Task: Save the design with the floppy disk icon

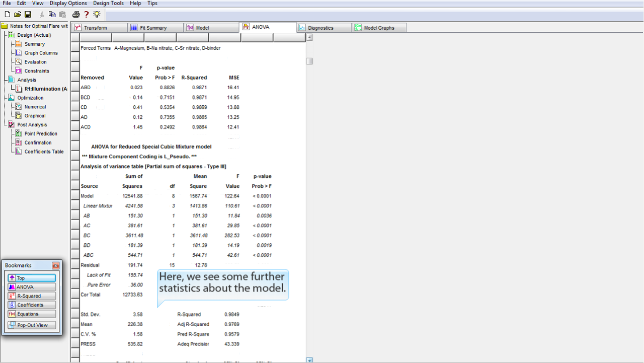Action: coord(28,14)
